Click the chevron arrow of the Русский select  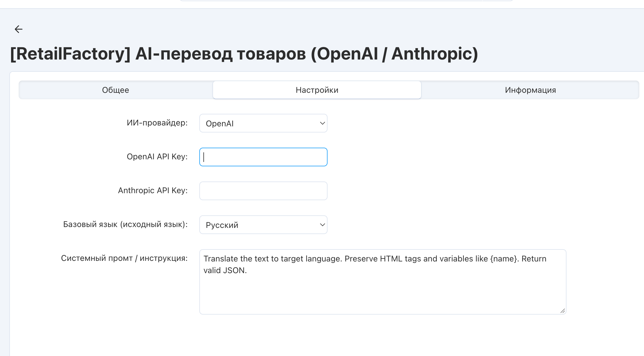point(322,225)
